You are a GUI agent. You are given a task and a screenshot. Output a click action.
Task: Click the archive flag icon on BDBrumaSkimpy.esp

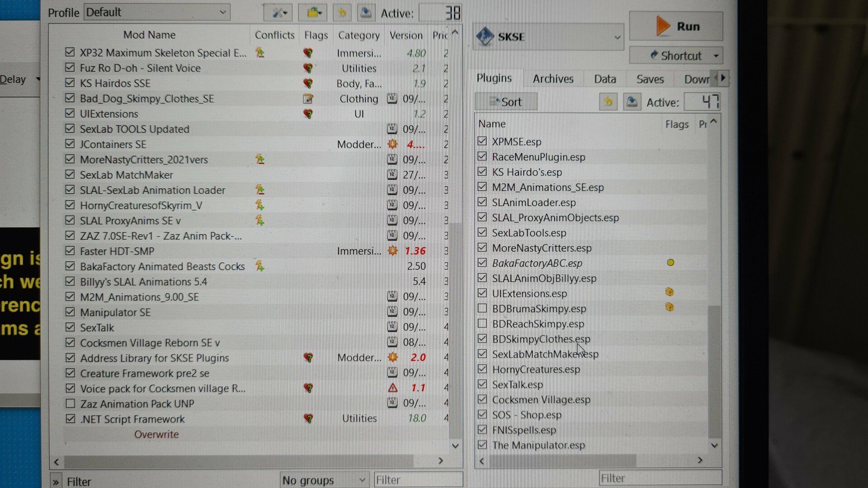click(x=670, y=307)
